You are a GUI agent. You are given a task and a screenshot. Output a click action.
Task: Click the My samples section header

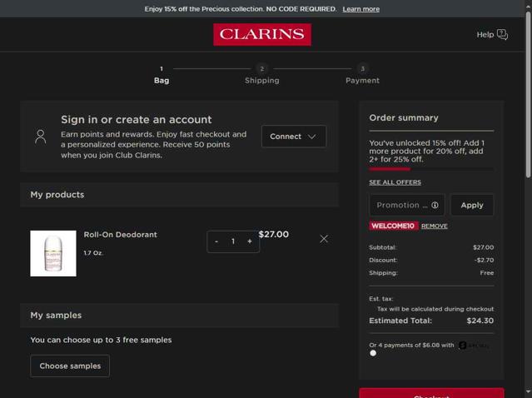180,316
